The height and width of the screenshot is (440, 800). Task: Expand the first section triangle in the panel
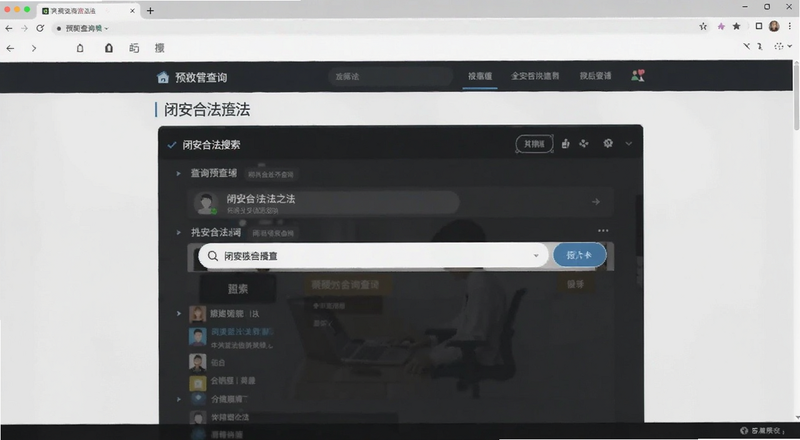click(x=178, y=174)
